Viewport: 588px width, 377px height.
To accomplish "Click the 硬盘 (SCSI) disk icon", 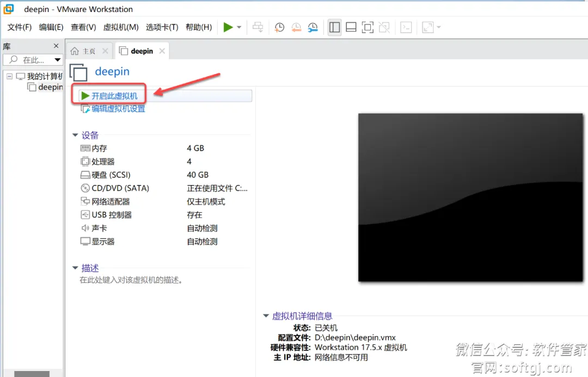I will (x=85, y=175).
